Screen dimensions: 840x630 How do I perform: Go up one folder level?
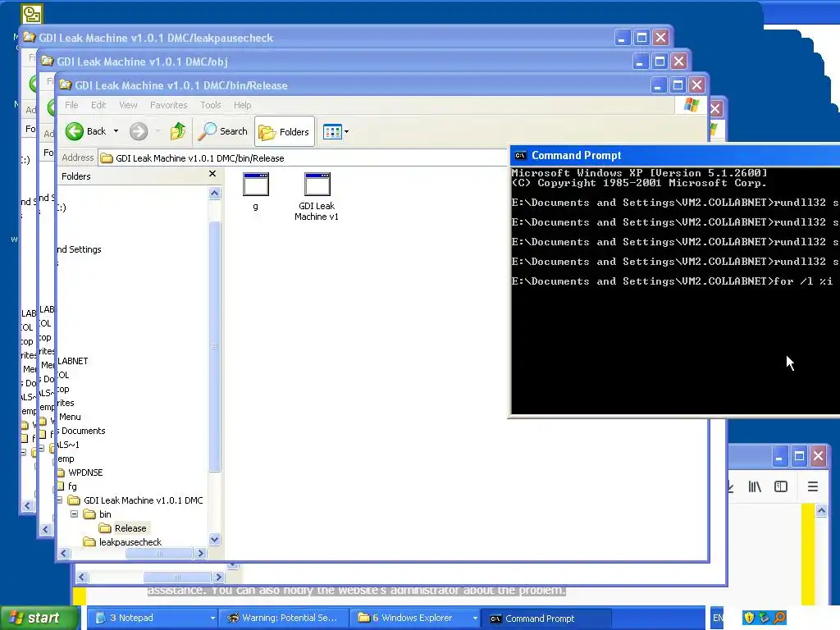click(178, 131)
